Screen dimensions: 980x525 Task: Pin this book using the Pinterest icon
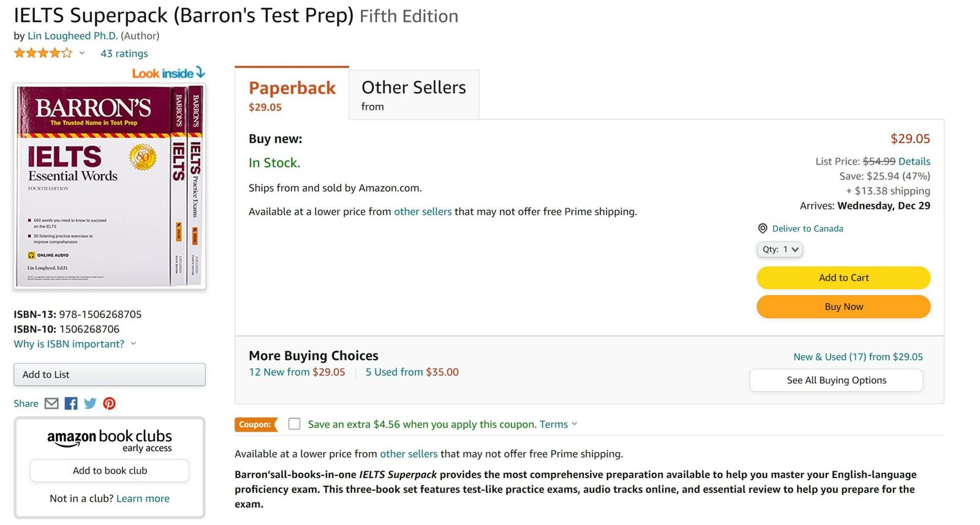[110, 403]
